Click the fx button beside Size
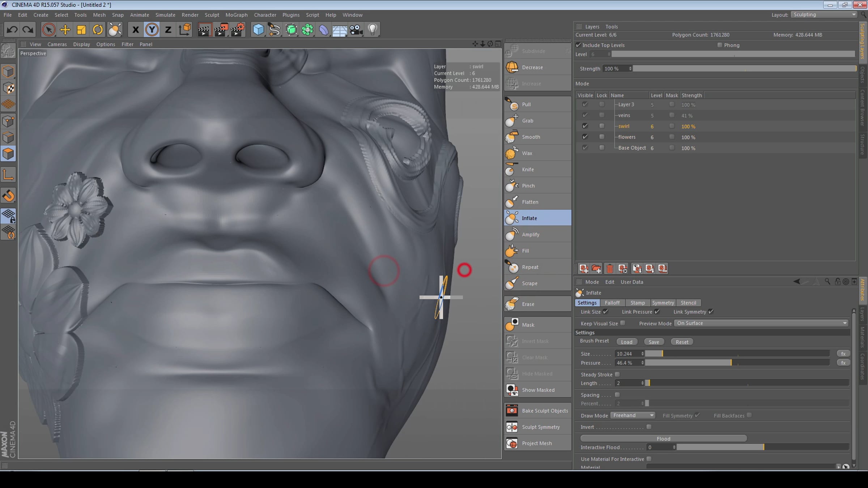 click(843, 354)
